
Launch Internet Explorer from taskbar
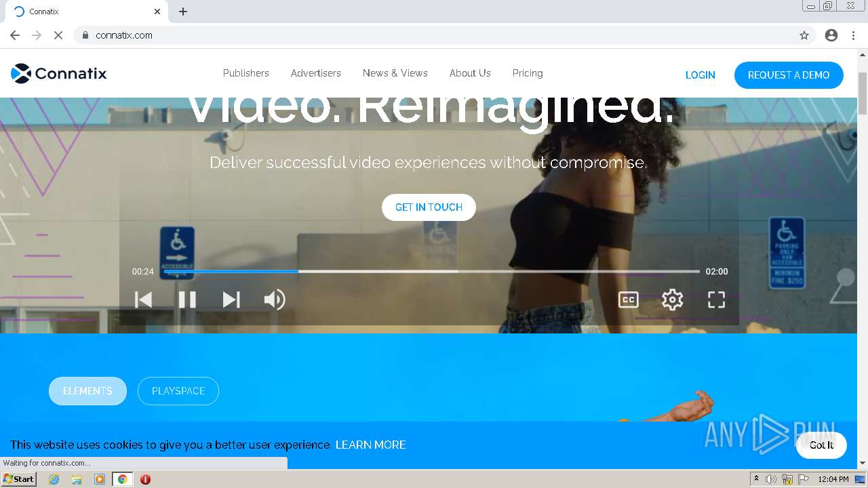54,479
